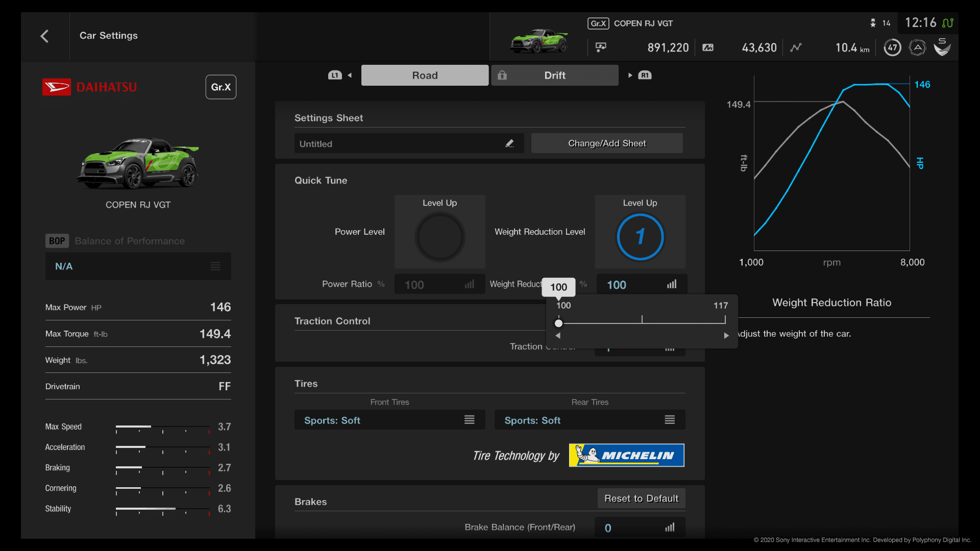The image size is (980, 551).
Task: Click the Power Level Level Up dial
Action: coord(439,237)
